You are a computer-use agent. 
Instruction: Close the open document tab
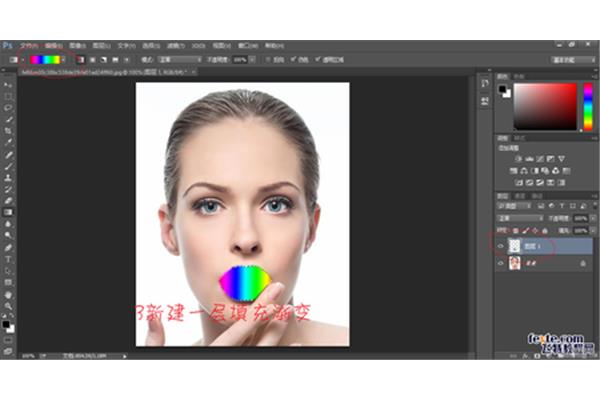(x=194, y=72)
